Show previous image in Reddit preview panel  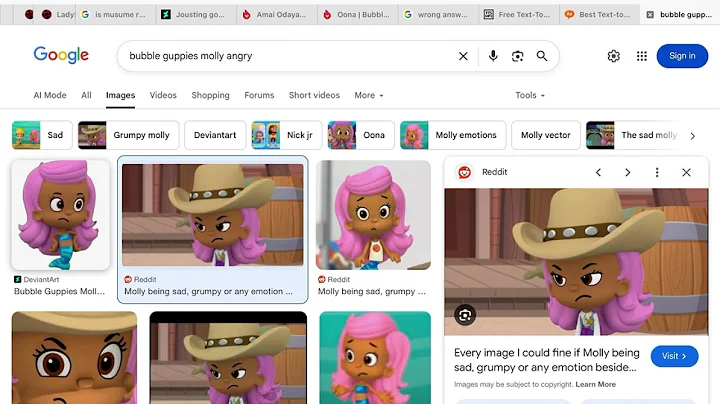(598, 172)
